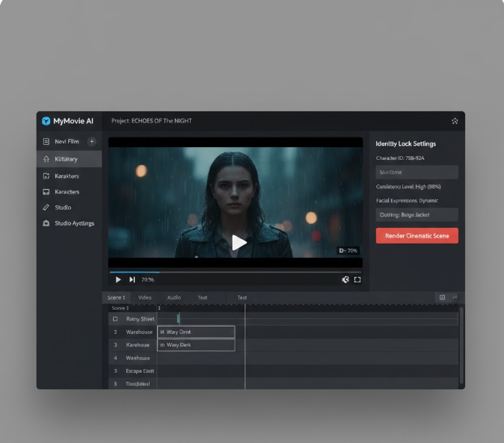Click the big play overlay on the video preview
Screen dimensions: 504x443
point(239,242)
